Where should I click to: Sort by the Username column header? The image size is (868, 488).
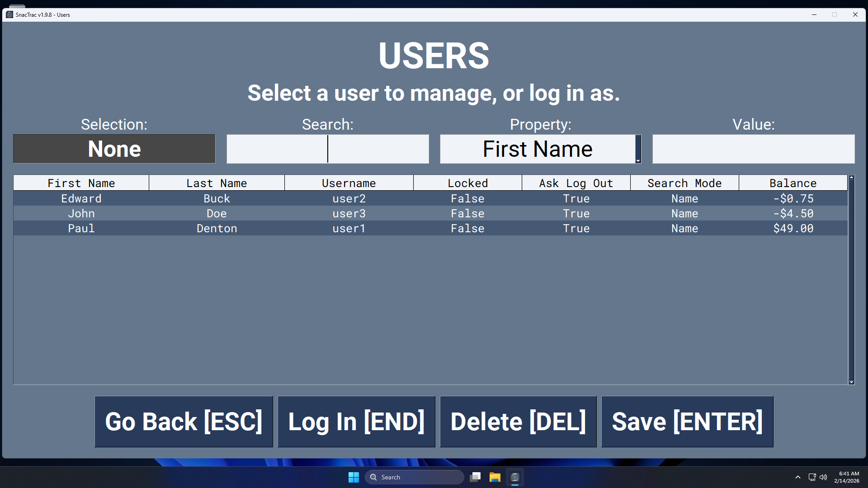coord(349,183)
